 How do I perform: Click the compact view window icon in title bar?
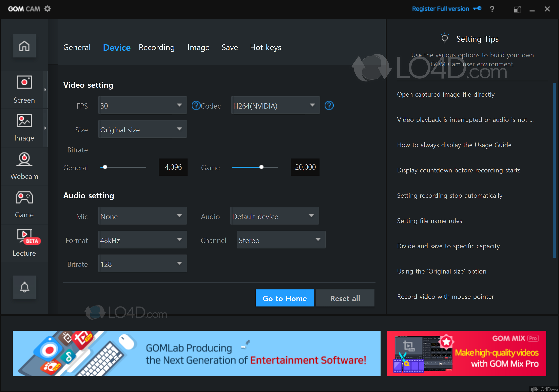pyautogui.click(x=517, y=9)
